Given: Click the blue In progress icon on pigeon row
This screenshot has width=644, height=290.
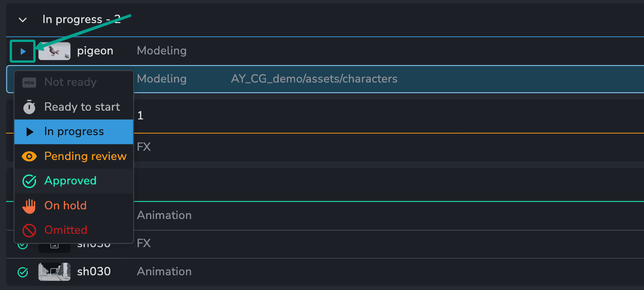Looking at the screenshot, I should (22, 51).
